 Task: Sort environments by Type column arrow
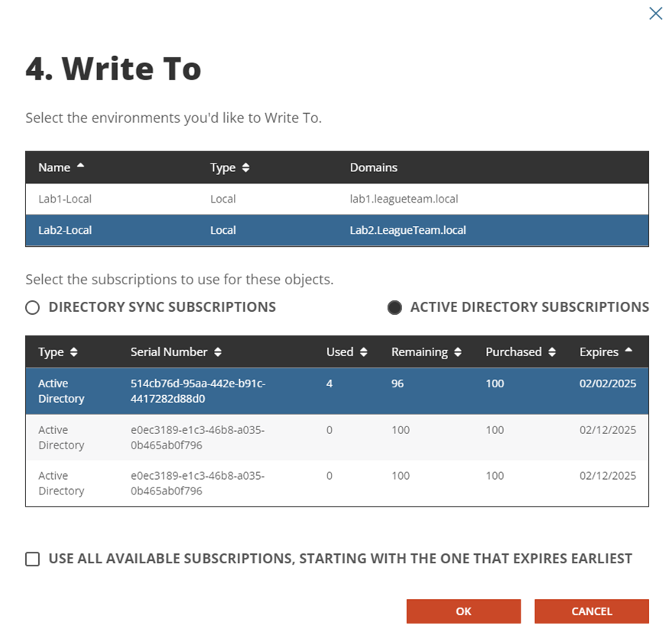tap(245, 168)
